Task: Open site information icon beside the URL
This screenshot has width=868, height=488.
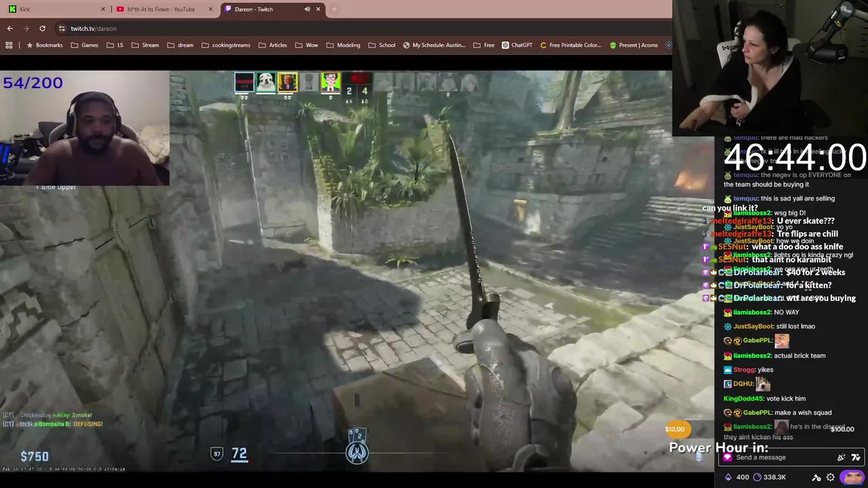Action: [x=62, y=28]
